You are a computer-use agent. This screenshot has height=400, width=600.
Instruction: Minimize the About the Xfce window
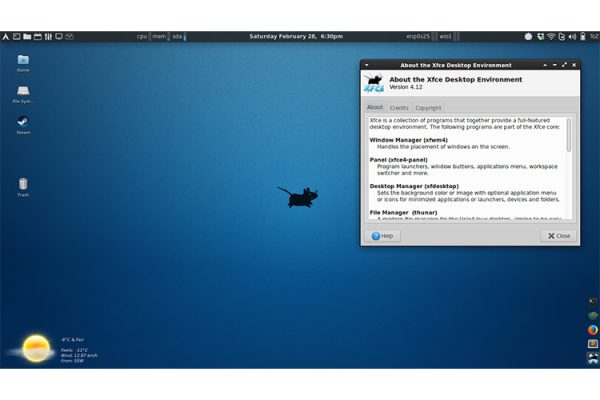pos(554,65)
